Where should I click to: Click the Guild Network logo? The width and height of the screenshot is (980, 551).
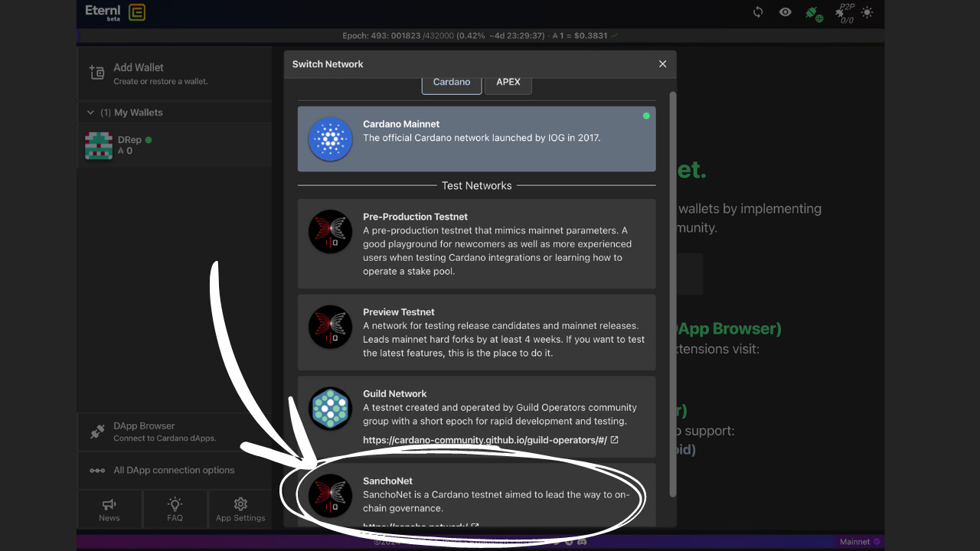330,409
